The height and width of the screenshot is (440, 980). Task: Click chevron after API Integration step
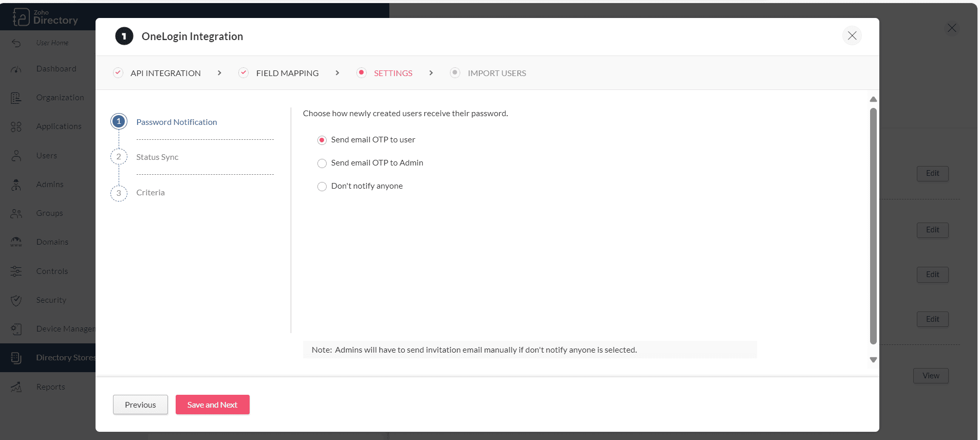[219, 73]
